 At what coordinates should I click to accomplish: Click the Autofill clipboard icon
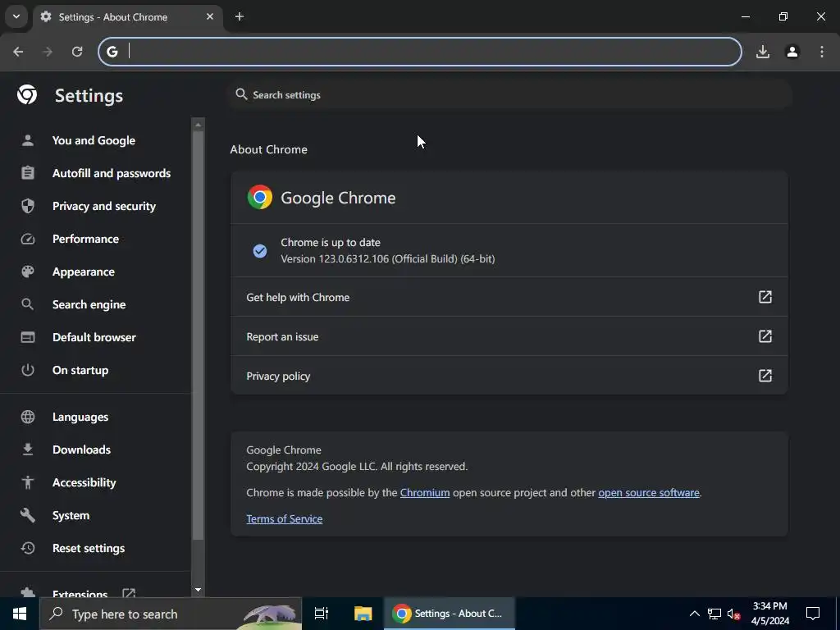coord(27,173)
